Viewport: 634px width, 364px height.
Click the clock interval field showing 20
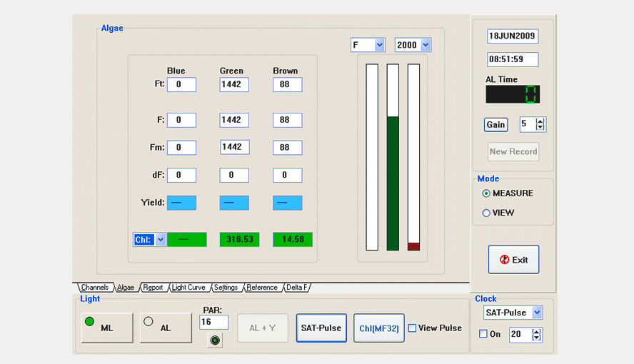tap(520, 335)
